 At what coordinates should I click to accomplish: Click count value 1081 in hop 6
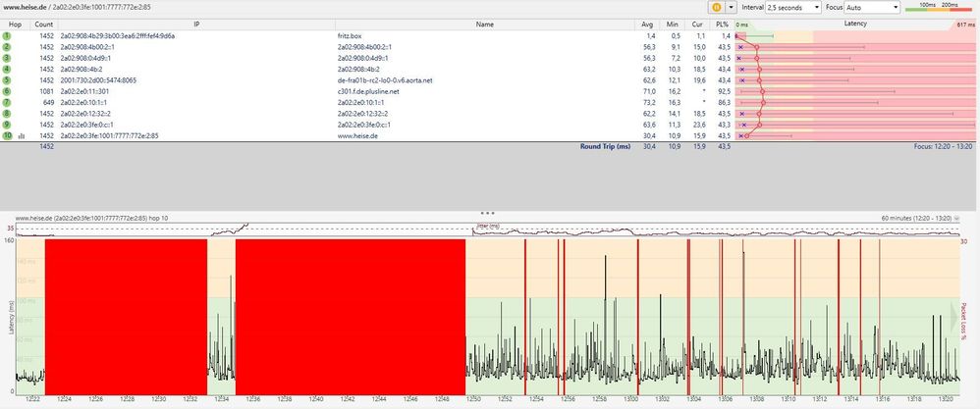point(46,92)
